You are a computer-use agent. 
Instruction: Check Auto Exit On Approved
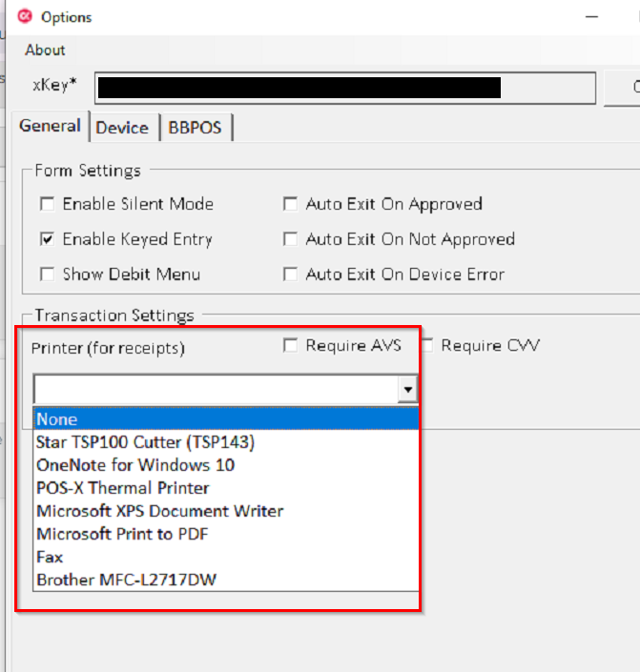290,204
